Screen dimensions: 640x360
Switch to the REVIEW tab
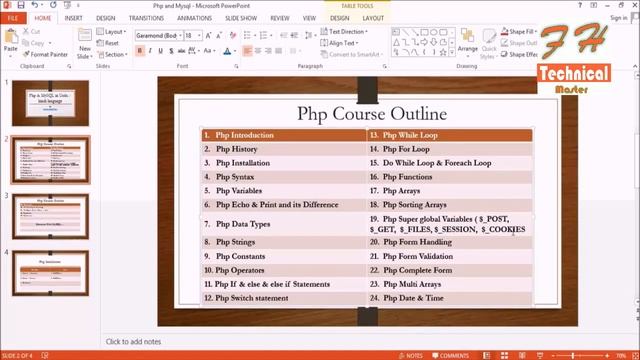click(280, 18)
